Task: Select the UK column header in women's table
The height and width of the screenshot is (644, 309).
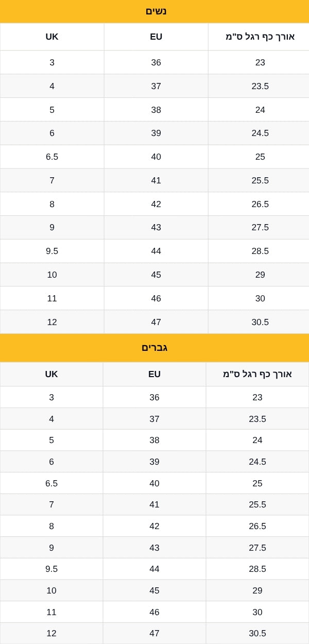Action: tap(52, 37)
